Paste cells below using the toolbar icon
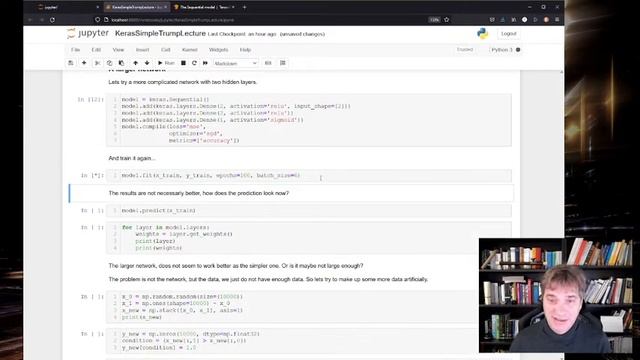 [x=121, y=63]
